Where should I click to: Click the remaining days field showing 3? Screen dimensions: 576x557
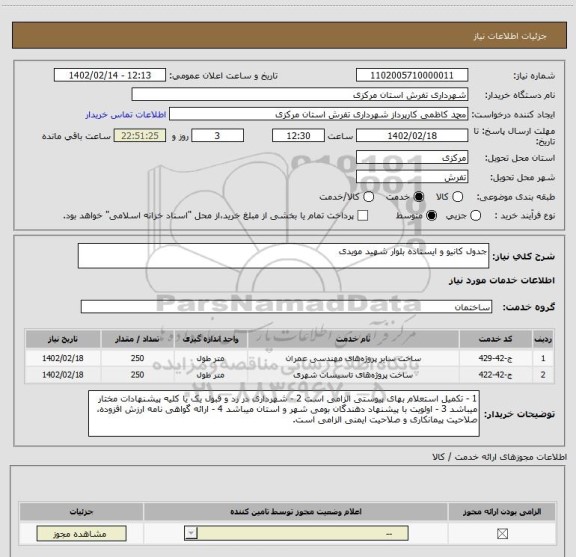217,136
